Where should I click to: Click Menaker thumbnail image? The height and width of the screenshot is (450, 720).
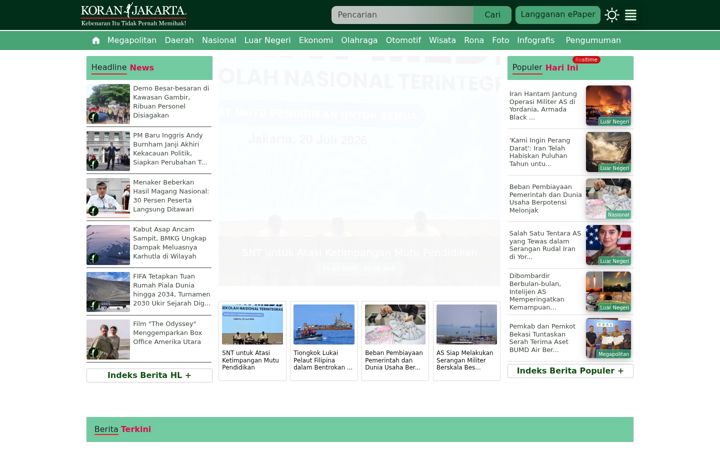click(x=108, y=197)
